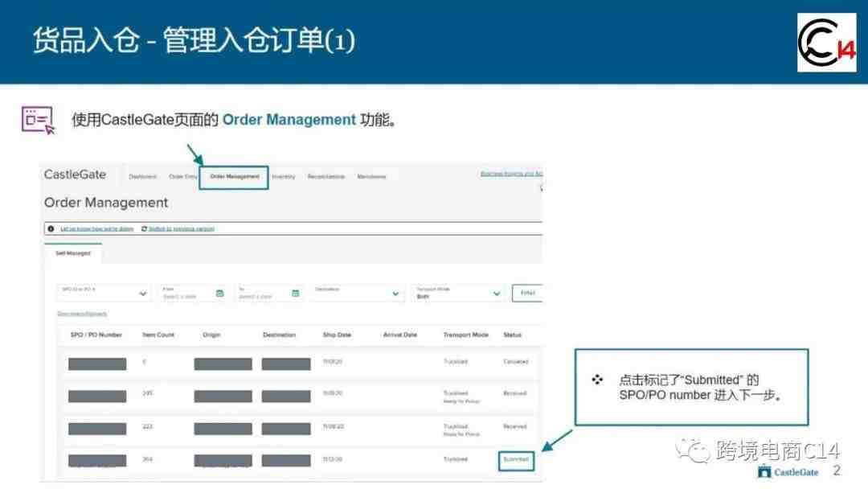The width and height of the screenshot is (868, 489).
Task: Open the SPO/PO number of the Submitted row
Action: coord(97,460)
